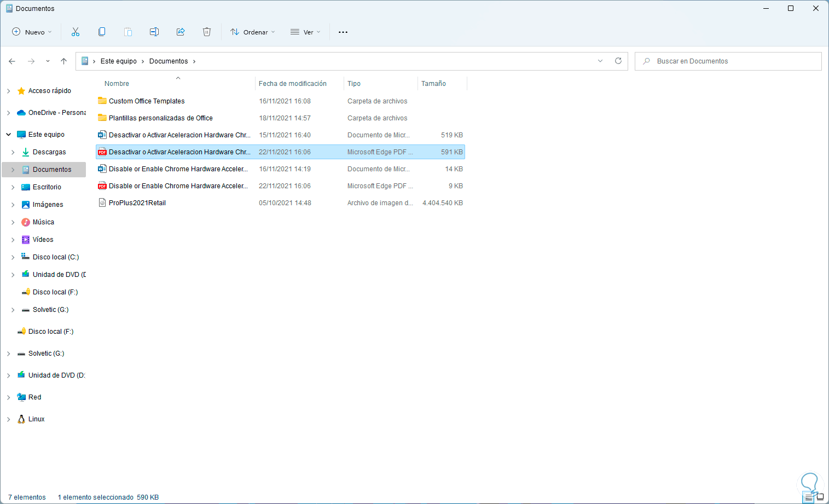Click the Cut scissors icon in toolbar
829x504 pixels.
76,32
